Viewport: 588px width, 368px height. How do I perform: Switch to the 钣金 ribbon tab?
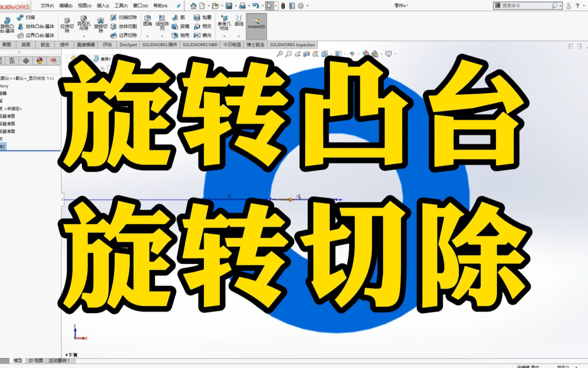(x=45, y=45)
